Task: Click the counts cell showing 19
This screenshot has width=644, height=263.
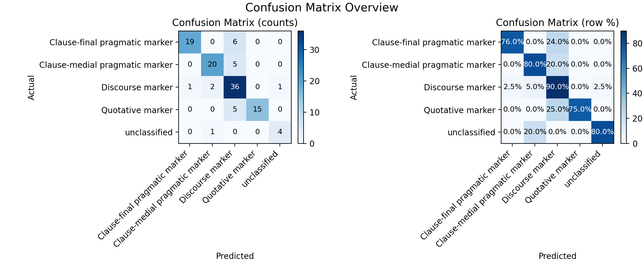Action: pos(190,42)
